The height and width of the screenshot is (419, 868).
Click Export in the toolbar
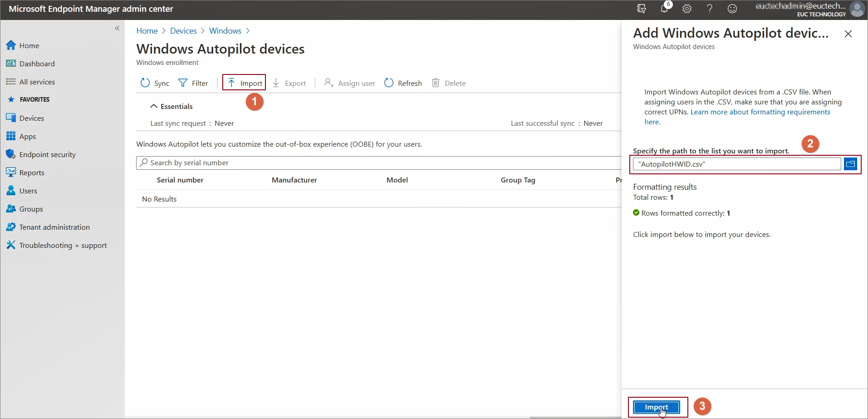pos(289,83)
